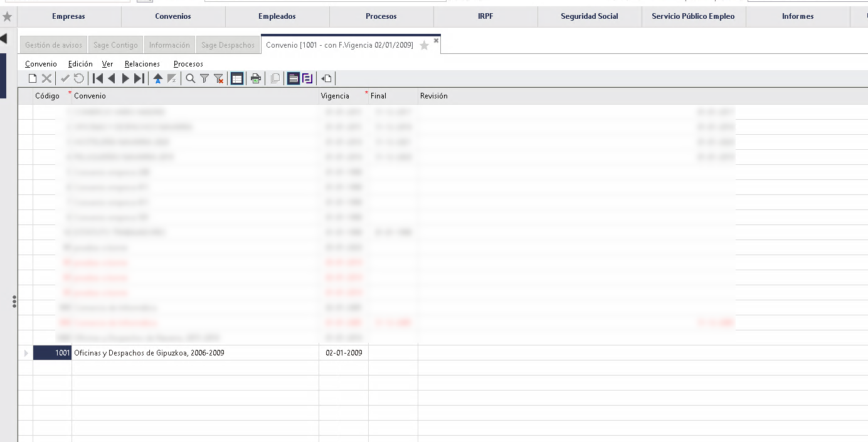The height and width of the screenshot is (442, 868).
Task: Sort ascending A icon
Action: [158, 78]
